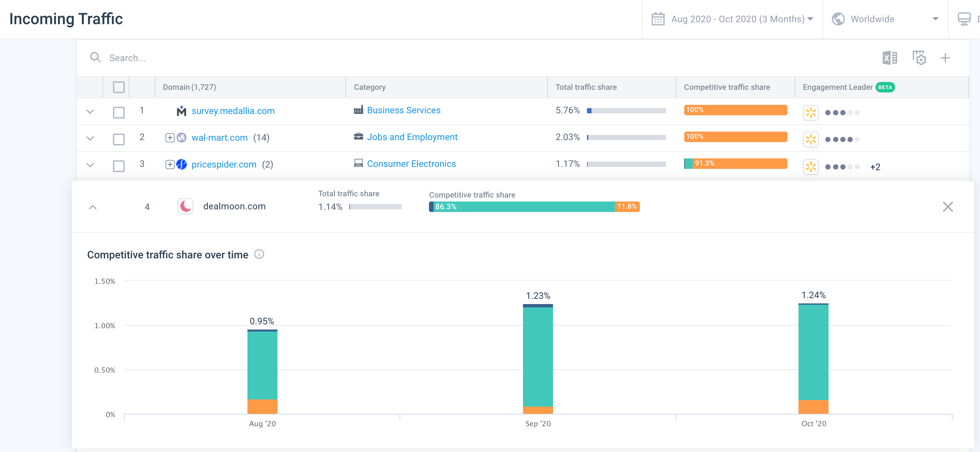Expand pricespider.com subdomains plus box

click(170, 164)
